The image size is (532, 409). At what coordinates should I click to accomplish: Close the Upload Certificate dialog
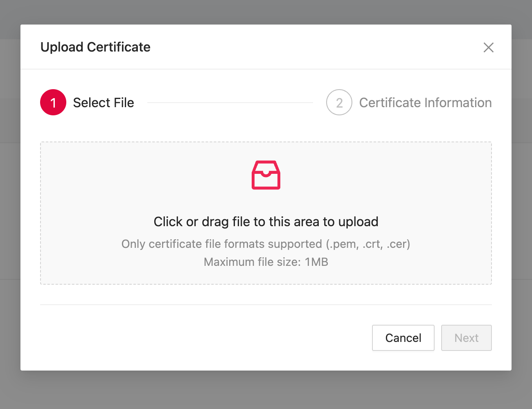point(488,47)
